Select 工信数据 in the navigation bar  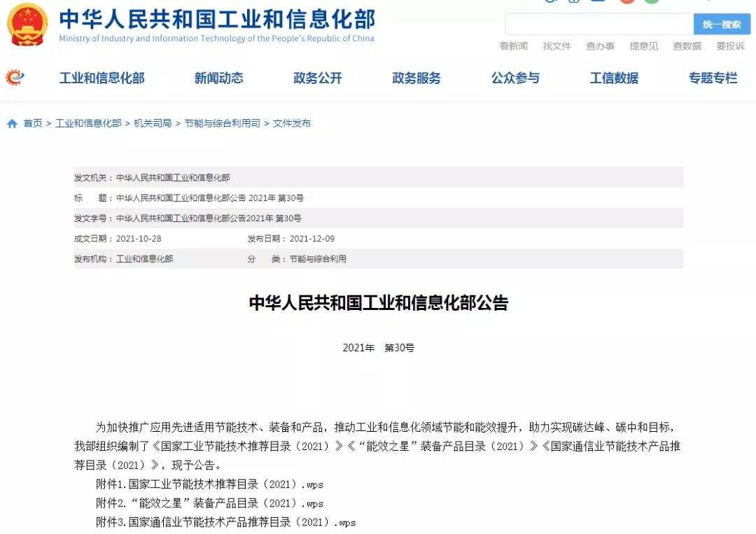pyautogui.click(x=614, y=78)
